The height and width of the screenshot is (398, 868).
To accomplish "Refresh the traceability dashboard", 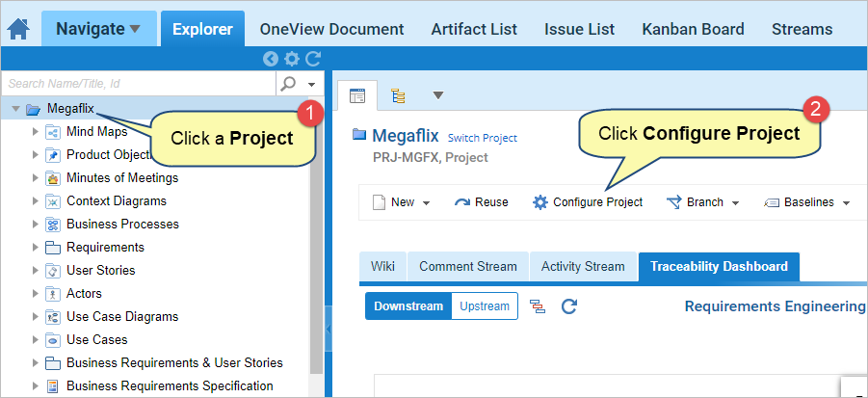I will point(569,306).
